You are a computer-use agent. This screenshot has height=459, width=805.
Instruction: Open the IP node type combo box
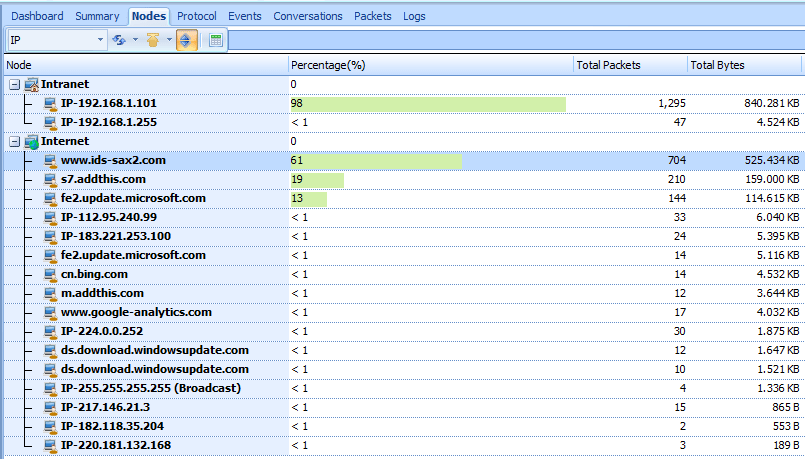(57, 40)
